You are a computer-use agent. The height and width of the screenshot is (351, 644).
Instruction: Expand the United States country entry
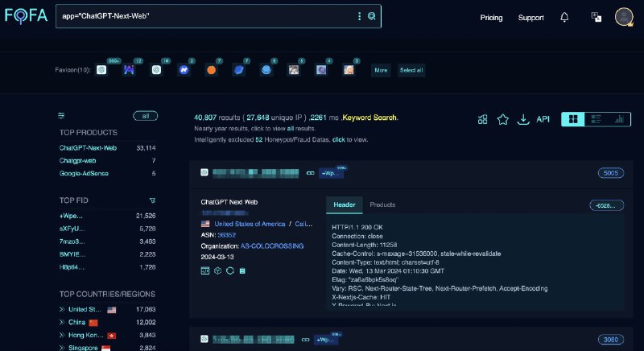(x=62, y=309)
